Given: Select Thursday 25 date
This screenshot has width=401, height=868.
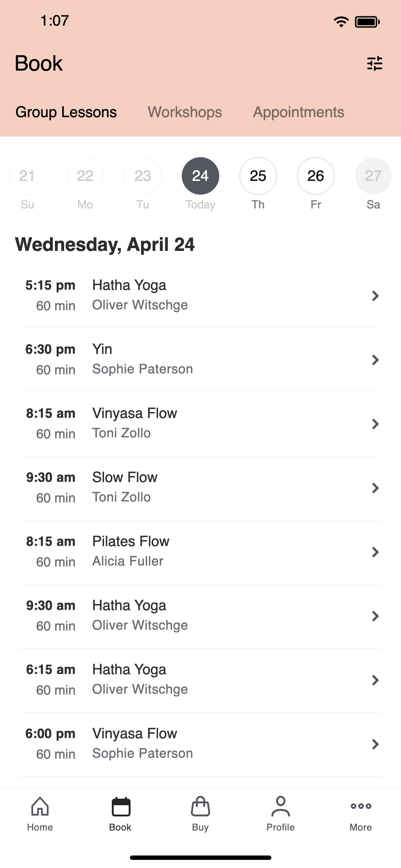Looking at the screenshot, I should (x=258, y=176).
